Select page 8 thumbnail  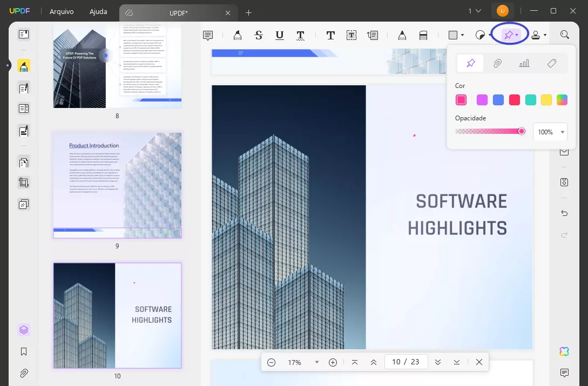point(117,66)
